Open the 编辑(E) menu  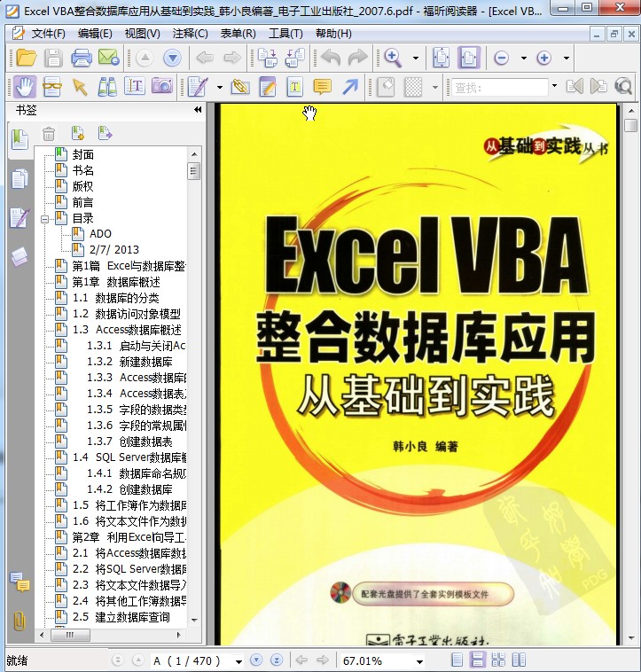pos(95,34)
